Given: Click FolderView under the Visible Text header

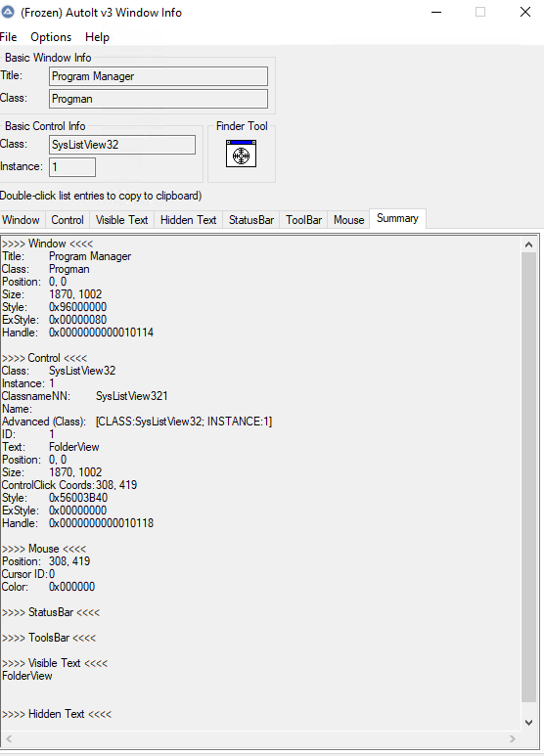Looking at the screenshot, I should (x=27, y=676).
